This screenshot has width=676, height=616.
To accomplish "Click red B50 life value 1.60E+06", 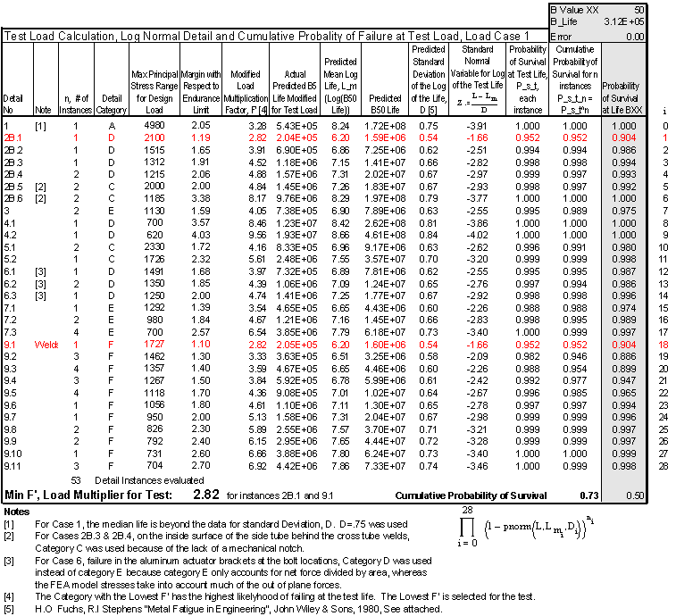I will pyautogui.click(x=385, y=345).
